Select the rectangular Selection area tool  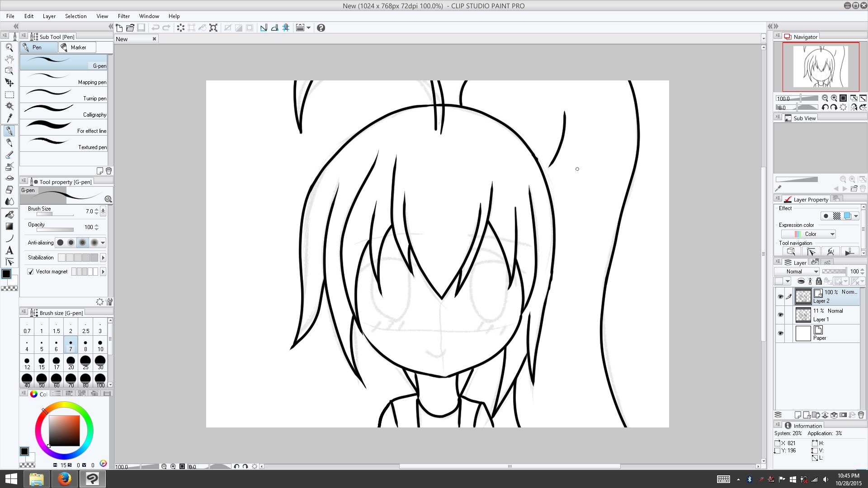coord(9,95)
